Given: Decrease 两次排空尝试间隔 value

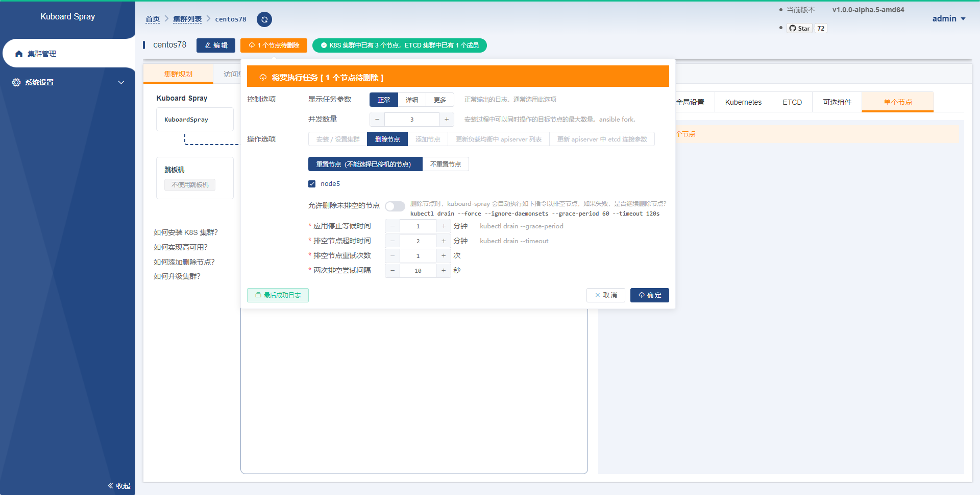Looking at the screenshot, I should coord(393,271).
